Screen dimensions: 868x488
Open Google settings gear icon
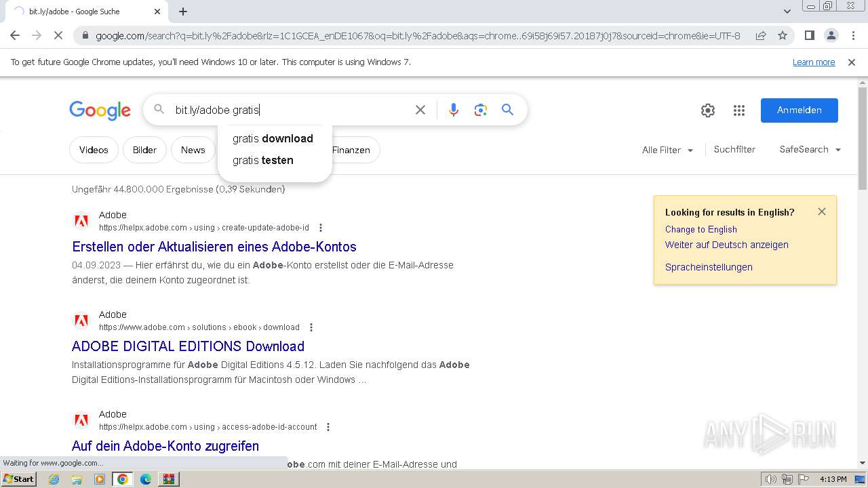tap(708, 110)
